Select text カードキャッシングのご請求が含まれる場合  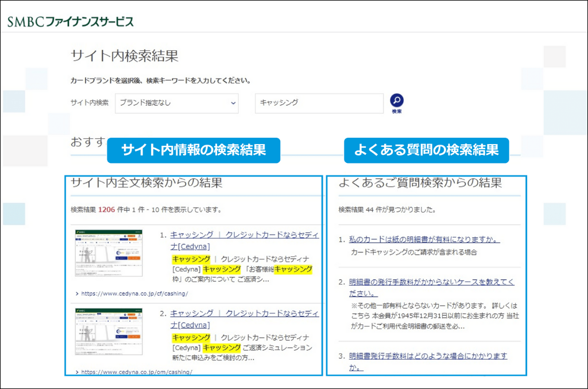click(x=414, y=252)
